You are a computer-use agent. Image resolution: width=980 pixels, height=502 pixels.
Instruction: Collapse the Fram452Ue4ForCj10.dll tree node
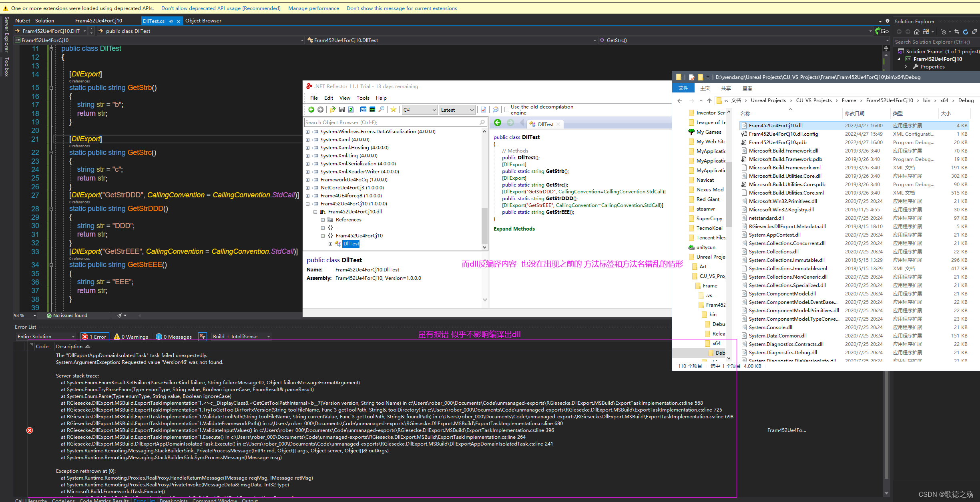point(315,212)
